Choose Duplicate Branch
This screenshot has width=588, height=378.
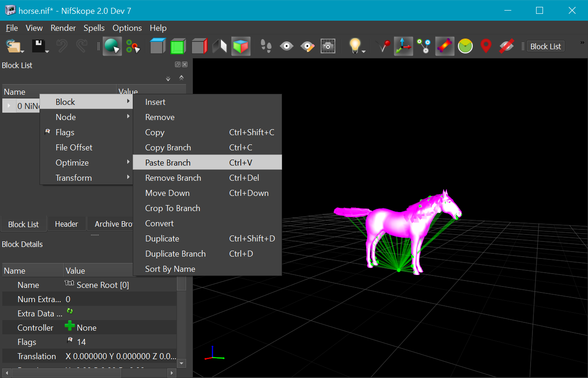pos(207,254)
